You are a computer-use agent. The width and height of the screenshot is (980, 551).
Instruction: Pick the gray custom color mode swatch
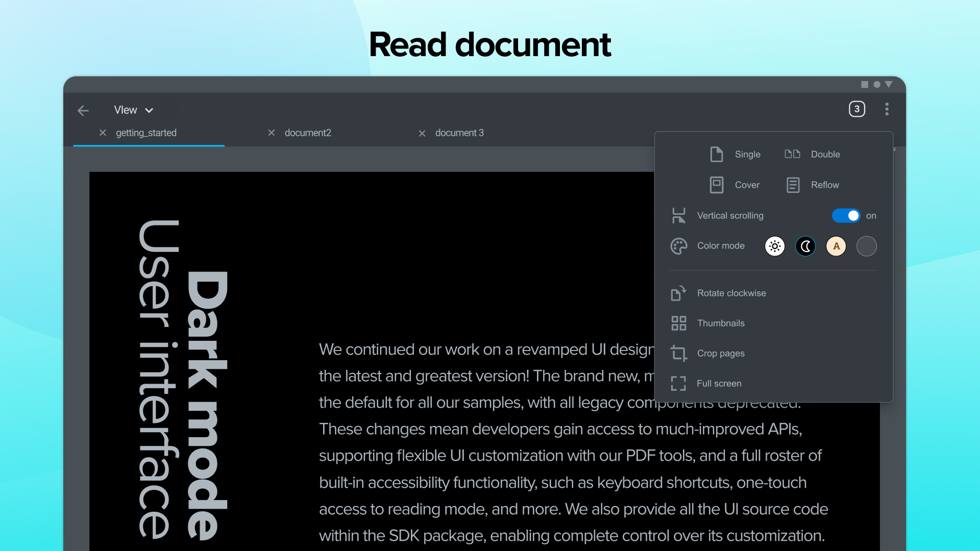(x=866, y=246)
